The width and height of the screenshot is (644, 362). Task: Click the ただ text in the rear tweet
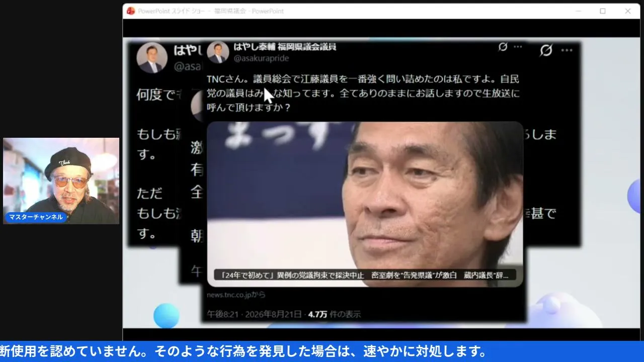150,194
